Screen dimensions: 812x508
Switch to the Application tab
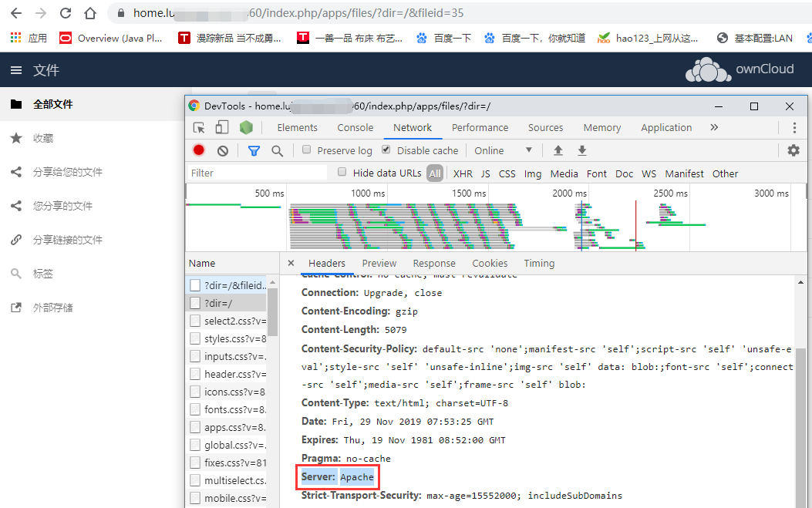(666, 127)
